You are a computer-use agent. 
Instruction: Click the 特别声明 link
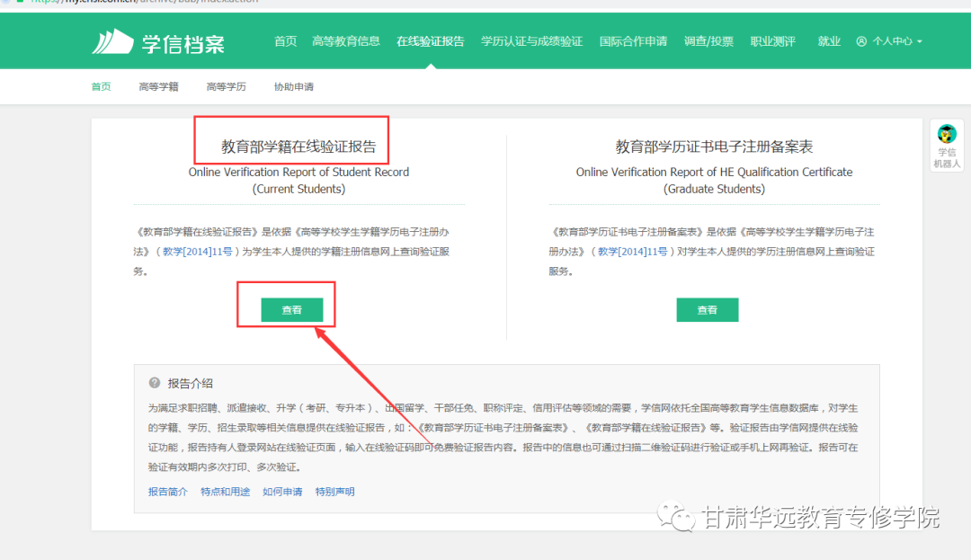(x=334, y=492)
